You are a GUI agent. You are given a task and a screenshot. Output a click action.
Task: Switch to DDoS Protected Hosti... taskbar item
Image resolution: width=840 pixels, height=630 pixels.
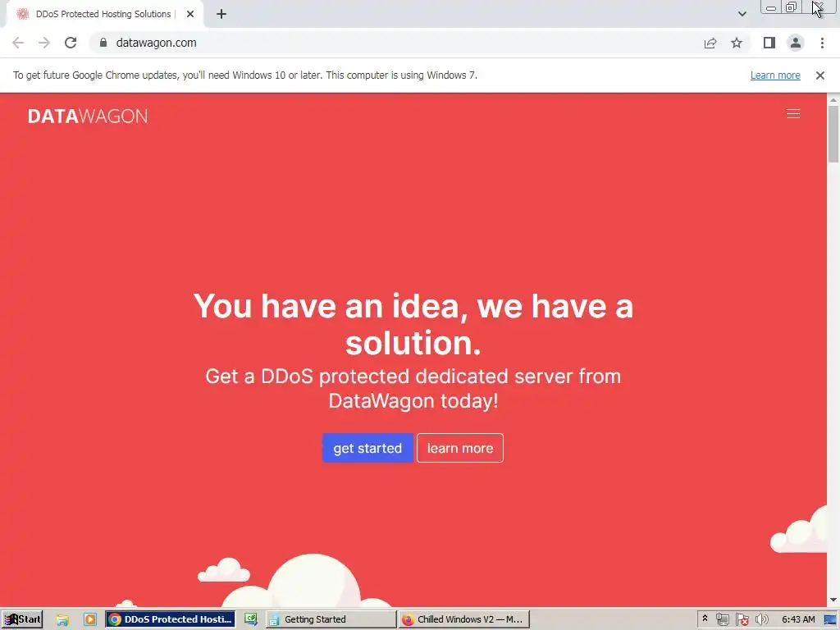click(x=171, y=619)
